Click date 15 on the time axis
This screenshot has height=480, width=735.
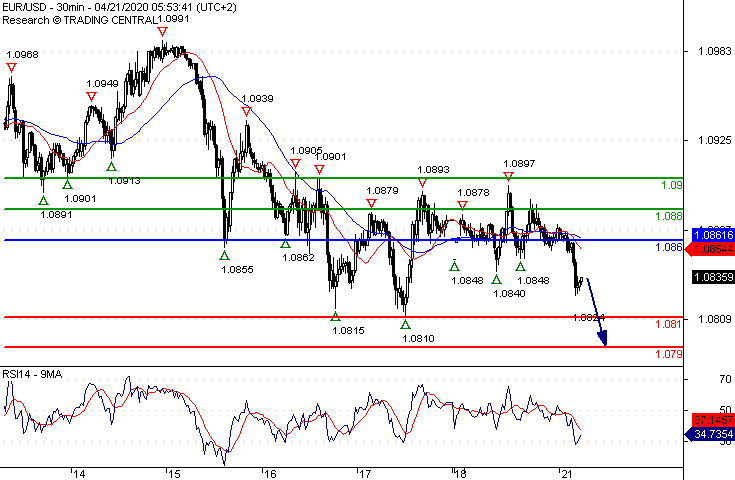click(x=174, y=474)
